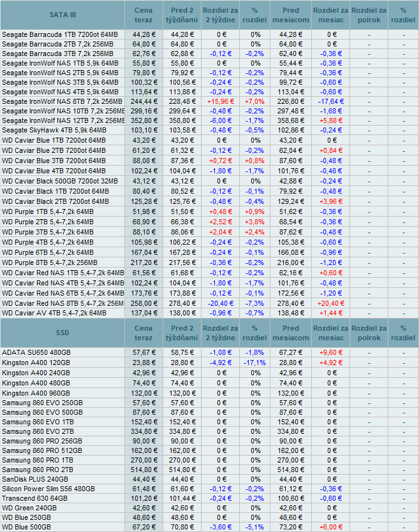Select WD Caviar AV 4TB product name

click(54, 313)
